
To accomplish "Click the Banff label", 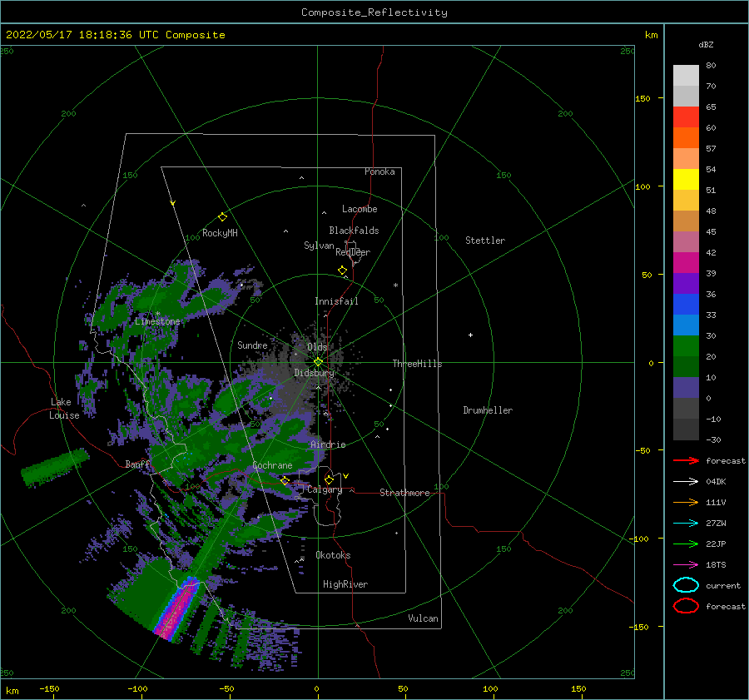I will click(x=137, y=464).
